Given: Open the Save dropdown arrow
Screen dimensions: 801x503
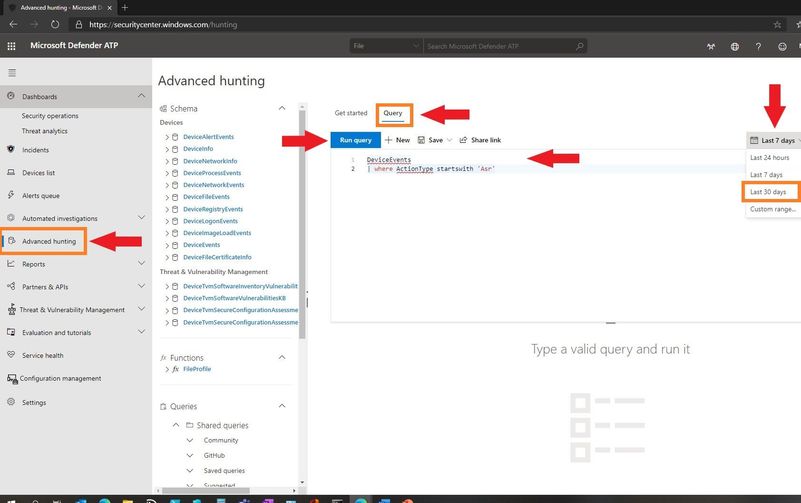Looking at the screenshot, I should coord(450,140).
